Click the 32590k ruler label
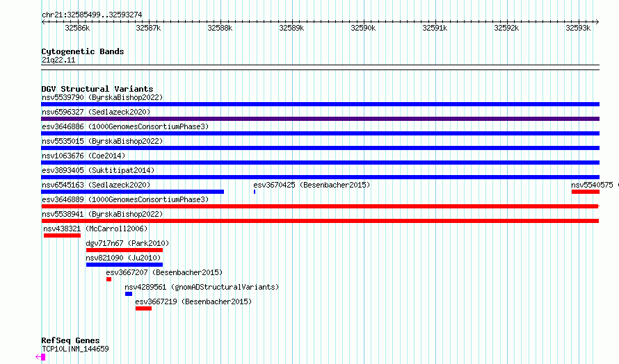The height and width of the screenshot is (364, 619). (363, 28)
